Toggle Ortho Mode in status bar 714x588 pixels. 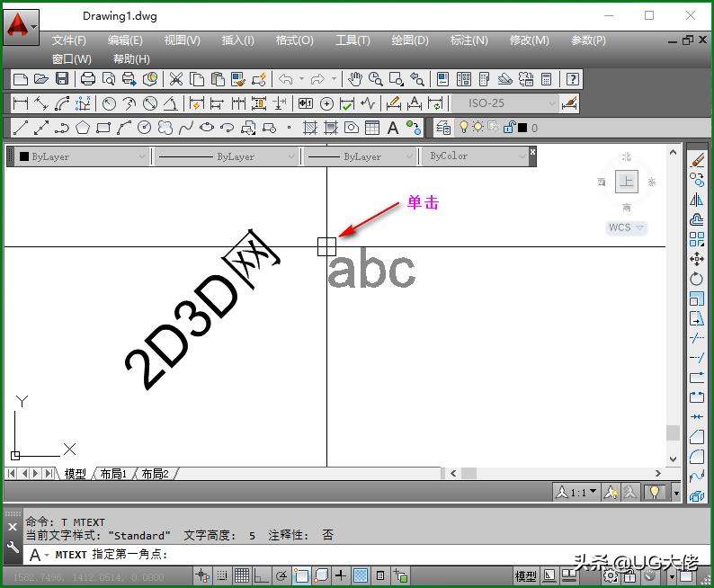(261, 576)
